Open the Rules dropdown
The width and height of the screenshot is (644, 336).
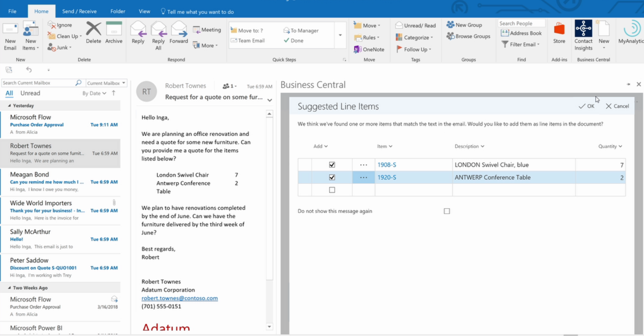coord(367,37)
